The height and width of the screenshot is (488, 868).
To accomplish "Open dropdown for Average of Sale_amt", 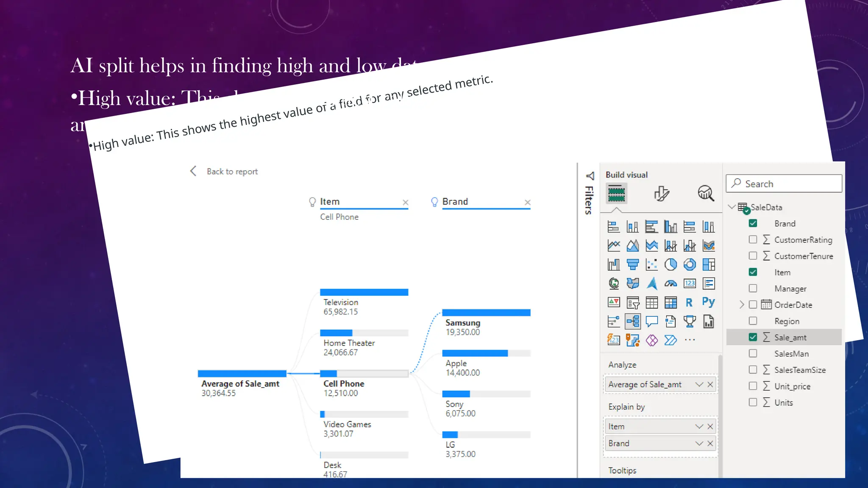I will (x=699, y=384).
